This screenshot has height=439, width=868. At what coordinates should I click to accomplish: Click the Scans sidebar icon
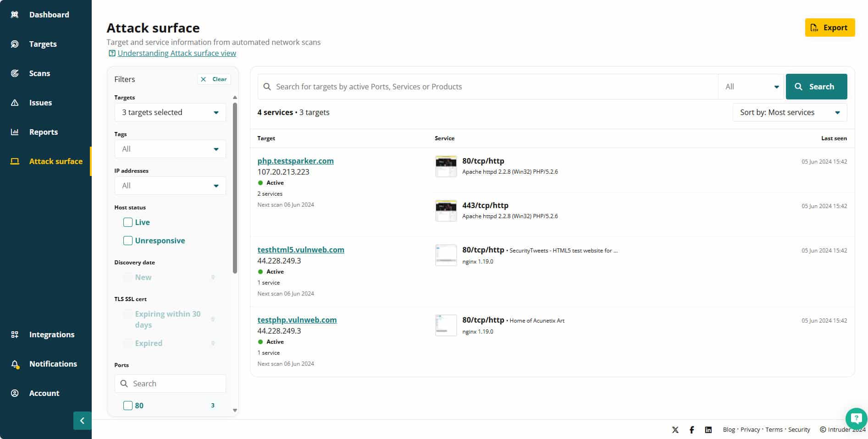pos(15,73)
